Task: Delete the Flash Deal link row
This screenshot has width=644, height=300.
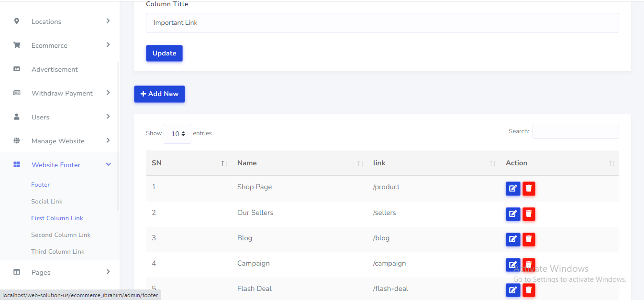Action: (529, 290)
